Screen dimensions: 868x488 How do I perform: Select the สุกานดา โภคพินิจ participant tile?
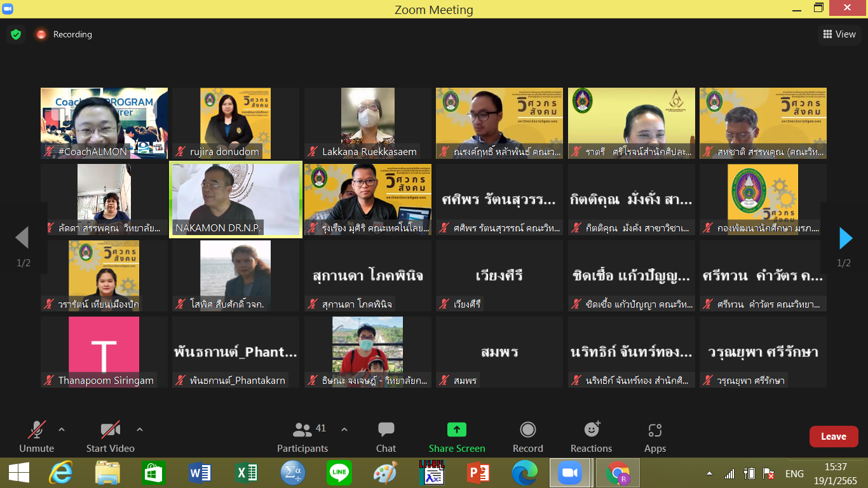tap(368, 276)
